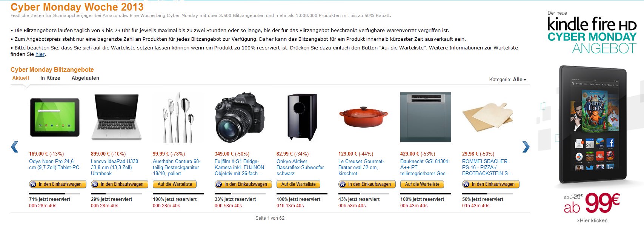The width and height of the screenshot is (644, 225).
Task: Join waitlist for Auerhahn Besteckgarnitur
Action: click(175, 184)
